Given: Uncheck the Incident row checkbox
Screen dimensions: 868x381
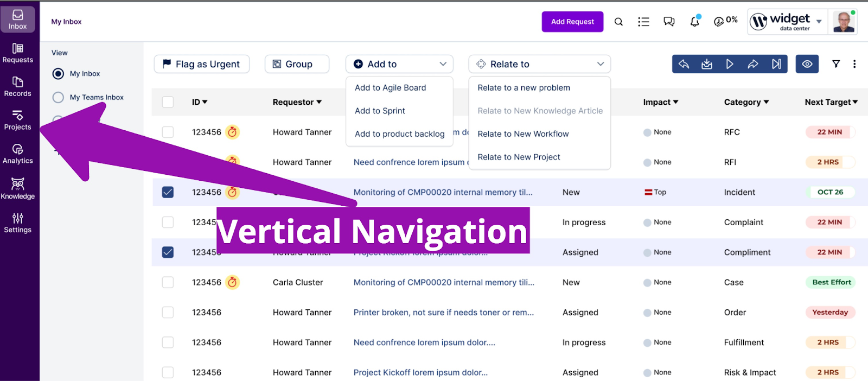Looking at the screenshot, I should [x=168, y=192].
